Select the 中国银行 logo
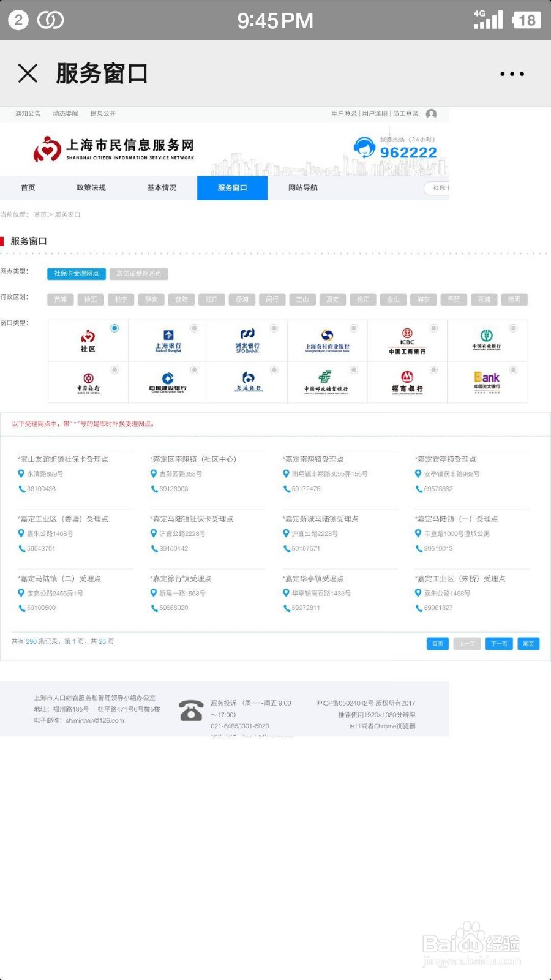 tap(88, 383)
